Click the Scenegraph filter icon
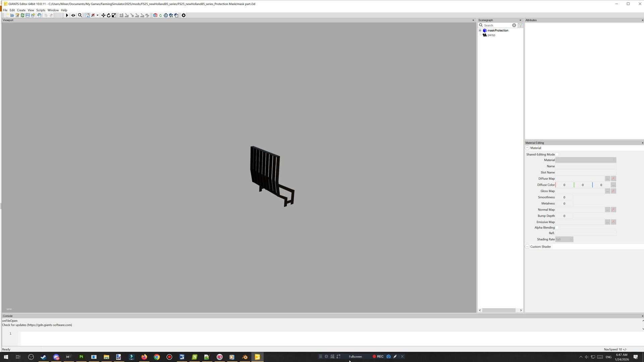Viewport: 644px width, 362px height. [520, 25]
